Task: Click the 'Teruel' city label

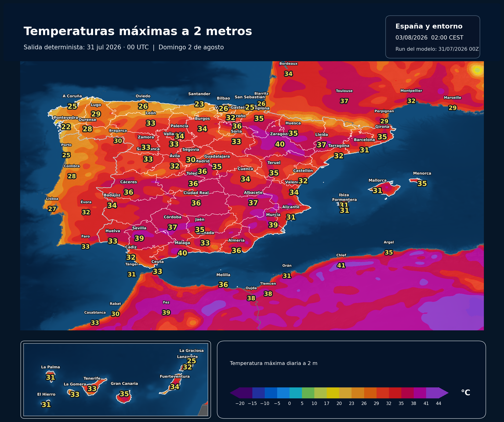Action: pos(274,163)
